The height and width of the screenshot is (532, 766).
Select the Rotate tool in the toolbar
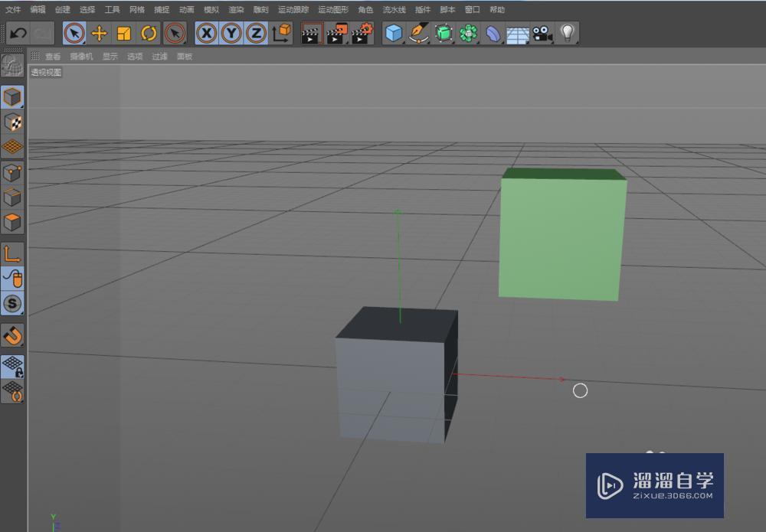150,32
